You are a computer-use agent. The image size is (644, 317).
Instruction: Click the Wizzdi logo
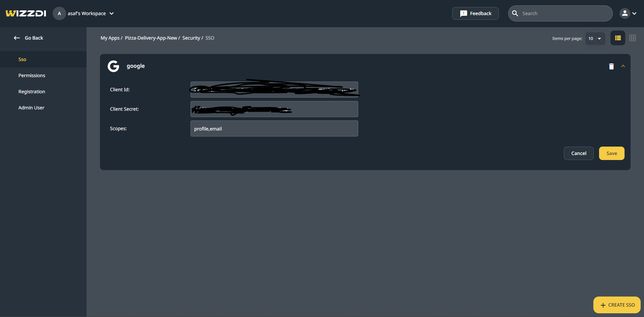point(26,13)
